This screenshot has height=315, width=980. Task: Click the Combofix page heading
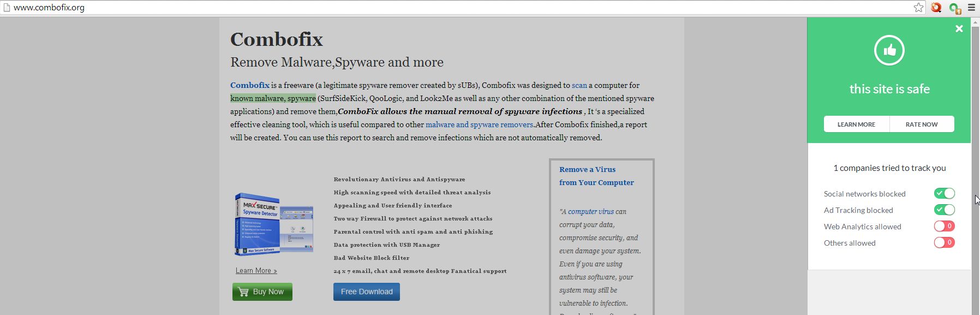pos(277,39)
